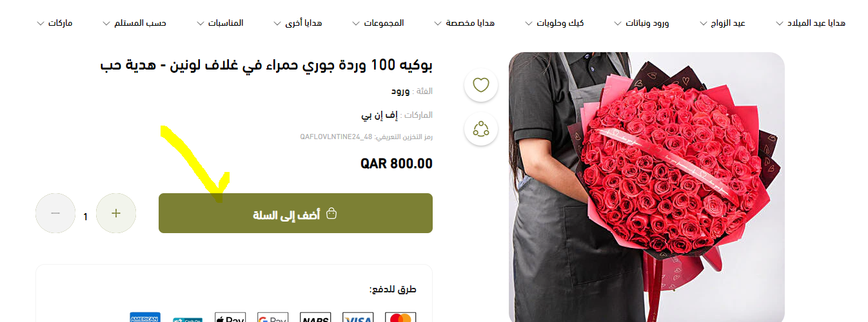Click the VISA payment logo
The image size is (868, 322).
tap(358, 318)
